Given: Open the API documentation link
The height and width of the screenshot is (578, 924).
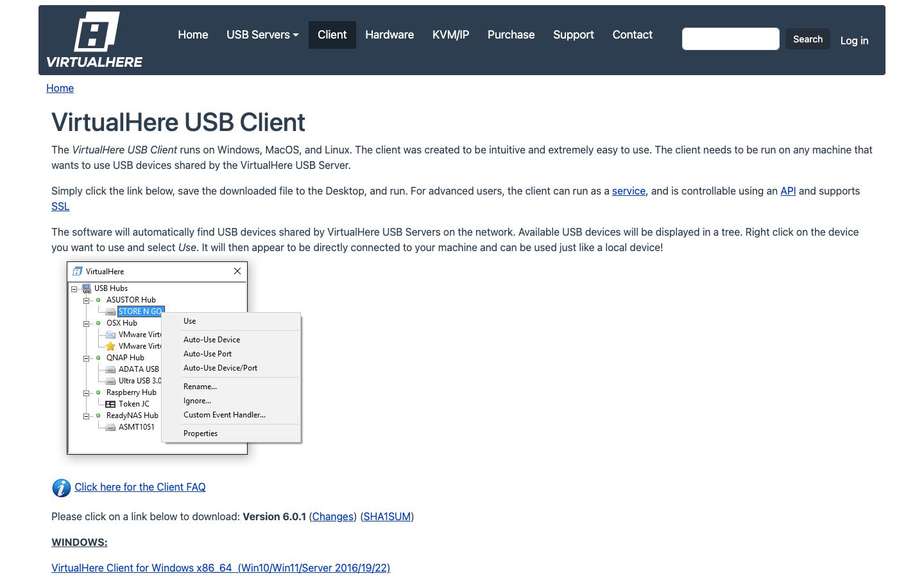Looking at the screenshot, I should pos(788,191).
